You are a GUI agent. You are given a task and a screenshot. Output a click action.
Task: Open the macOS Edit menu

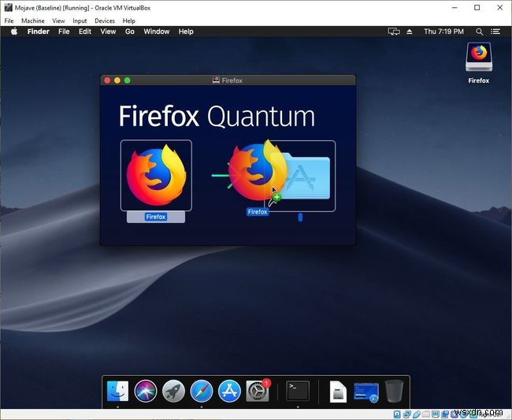tap(85, 32)
